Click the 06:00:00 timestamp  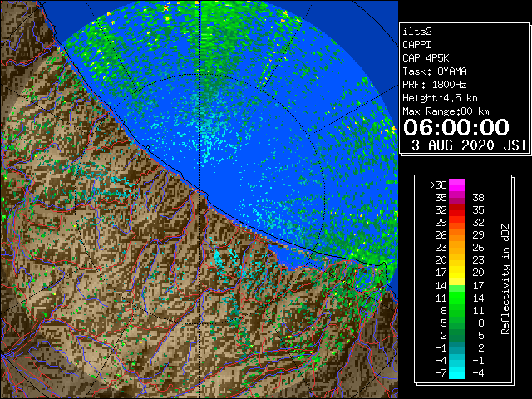click(456, 127)
